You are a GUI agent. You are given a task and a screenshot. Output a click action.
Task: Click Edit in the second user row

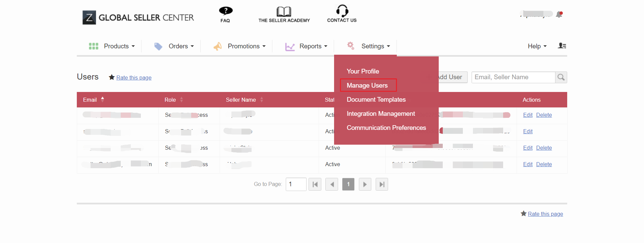click(528, 131)
